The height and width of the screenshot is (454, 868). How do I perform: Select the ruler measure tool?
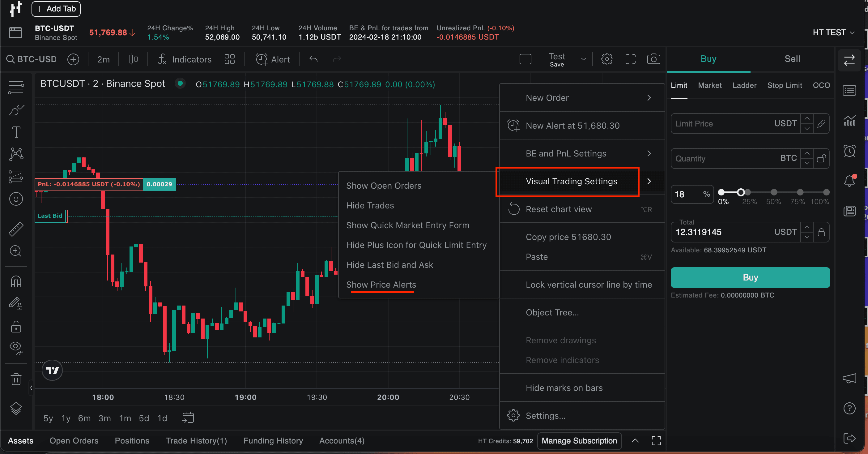pos(16,229)
